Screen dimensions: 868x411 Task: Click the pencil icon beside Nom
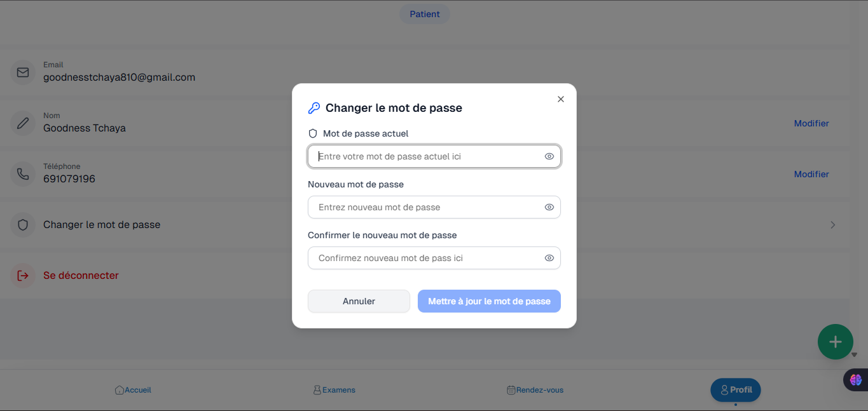pyautogui.click(x=23, y=123)
